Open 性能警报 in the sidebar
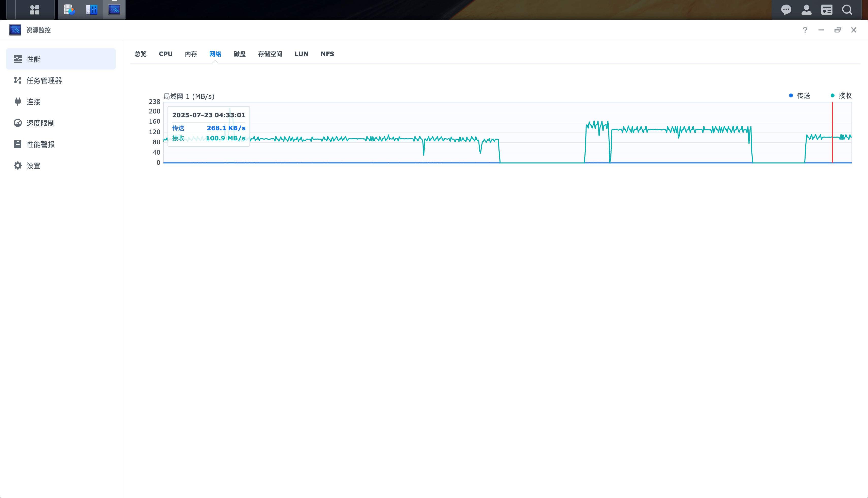The height and width of the screenshot is (498, 868). pyautogui.click(x=61, y=144)
